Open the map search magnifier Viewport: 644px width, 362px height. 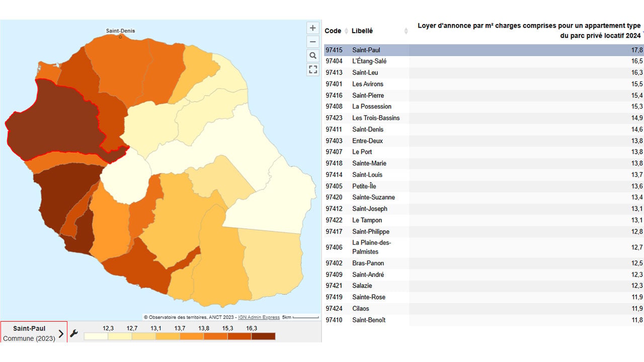[x=313, y=55]
